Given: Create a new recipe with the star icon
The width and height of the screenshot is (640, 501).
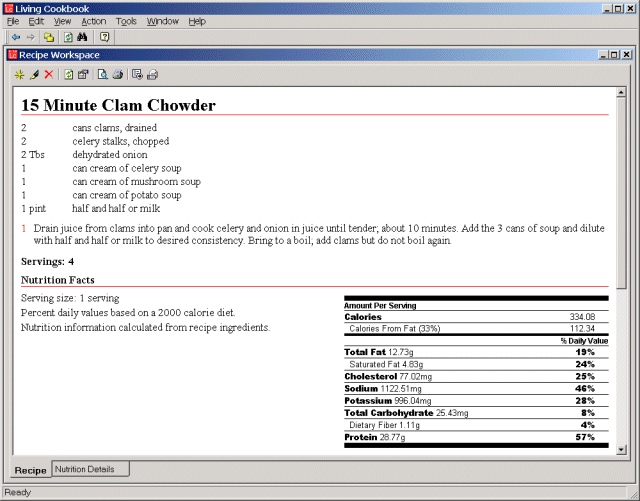Looking at the screenshot, I should (x=19, y=75).
